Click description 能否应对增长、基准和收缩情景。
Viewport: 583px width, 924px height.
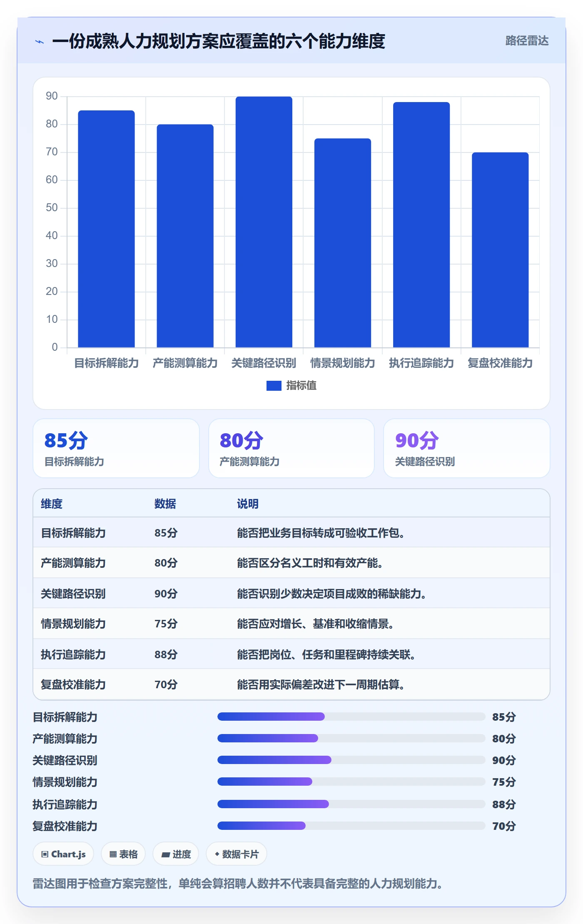coord(316,624)
